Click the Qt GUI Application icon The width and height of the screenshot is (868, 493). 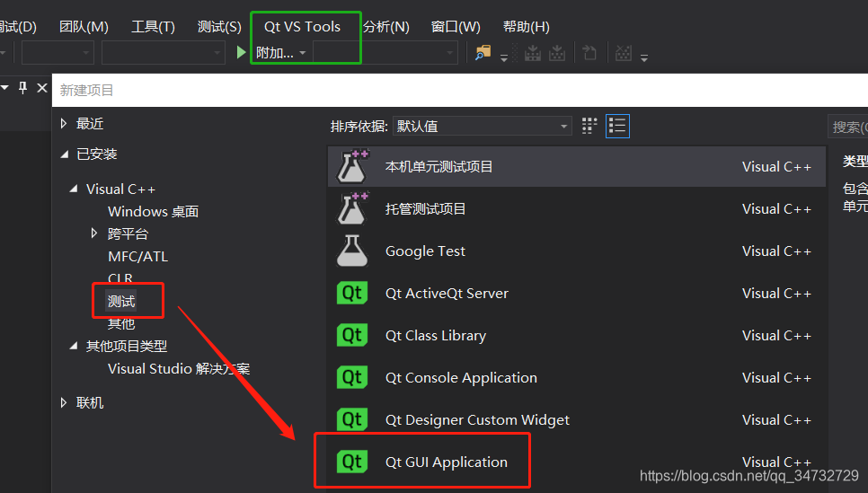pos(352,462)
